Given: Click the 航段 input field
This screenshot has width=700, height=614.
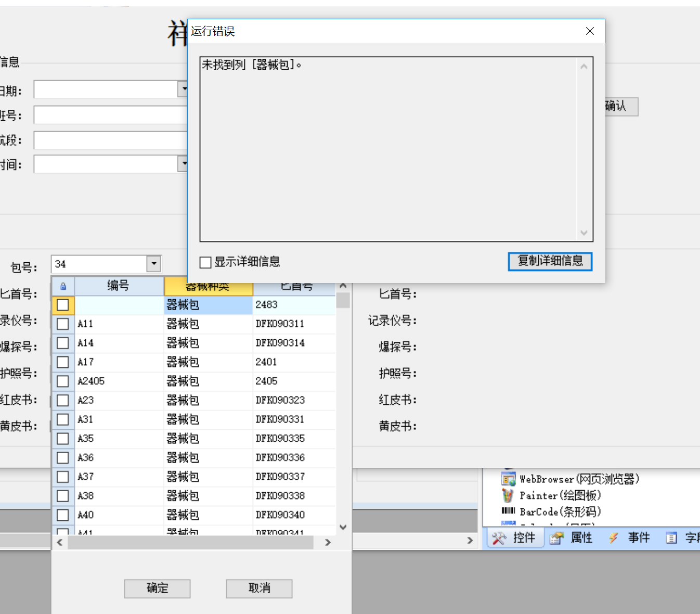Looking at the screenshot, I should coord(111,140).
